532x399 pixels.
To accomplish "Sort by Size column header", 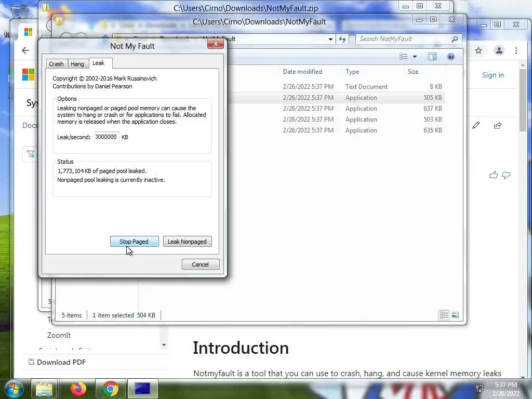I will [413, 72].
